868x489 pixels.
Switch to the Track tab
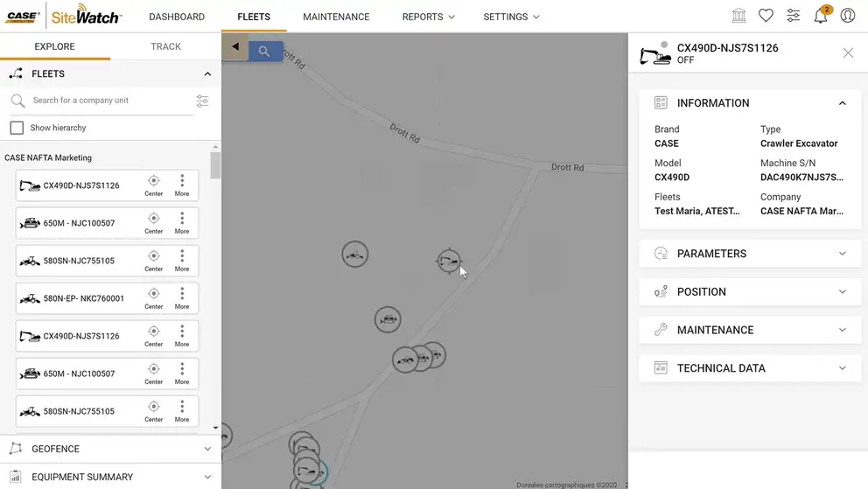click(x=165, y=46)
